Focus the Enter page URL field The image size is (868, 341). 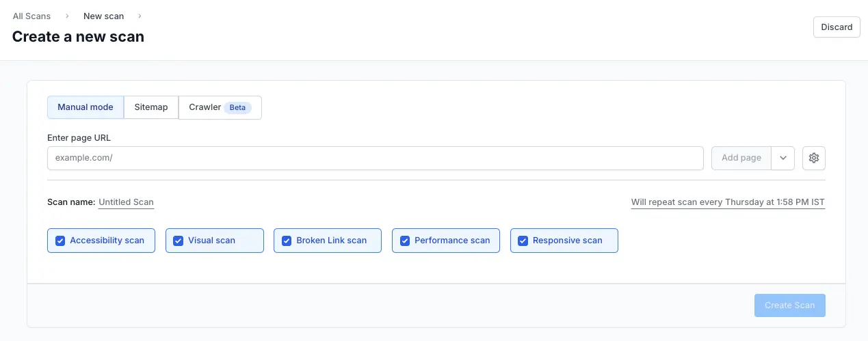pos(375,158)
